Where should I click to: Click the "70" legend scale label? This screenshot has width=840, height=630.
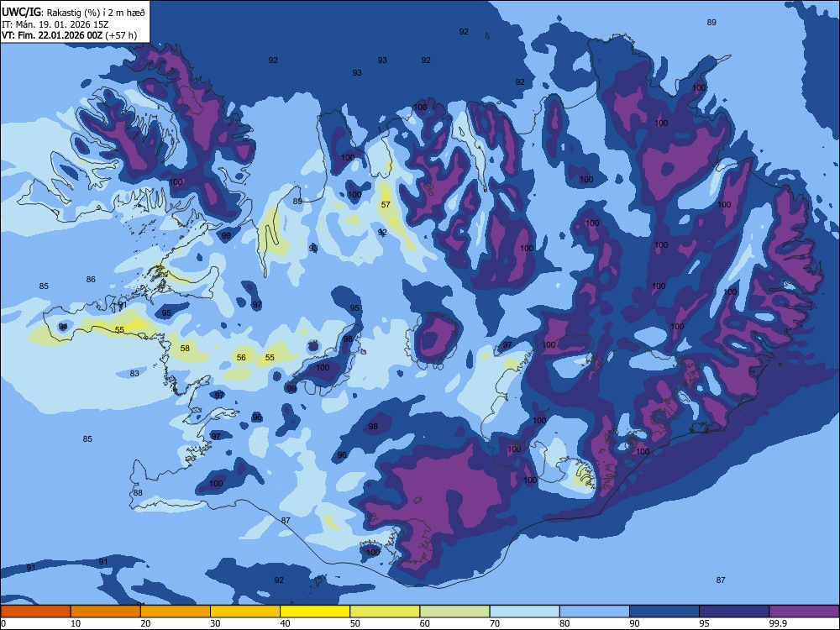pos(495,623)
